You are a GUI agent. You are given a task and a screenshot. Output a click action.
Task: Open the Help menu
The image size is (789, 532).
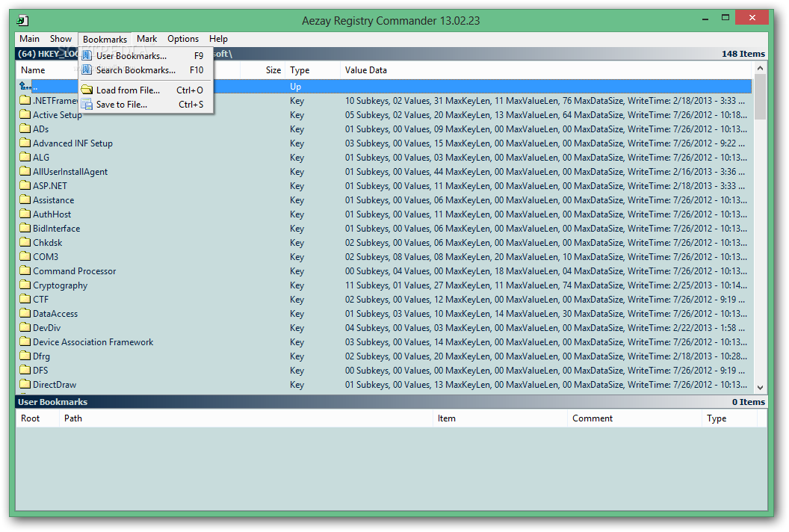(x=218, y=39)
